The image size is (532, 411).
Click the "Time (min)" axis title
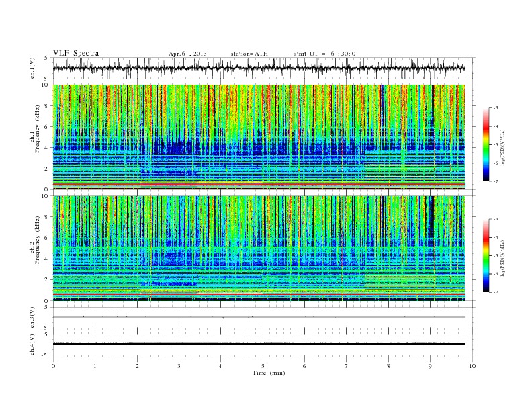269,373
